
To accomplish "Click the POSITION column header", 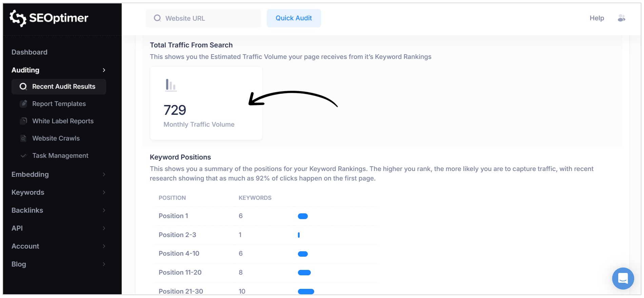I will click(172, 198).
